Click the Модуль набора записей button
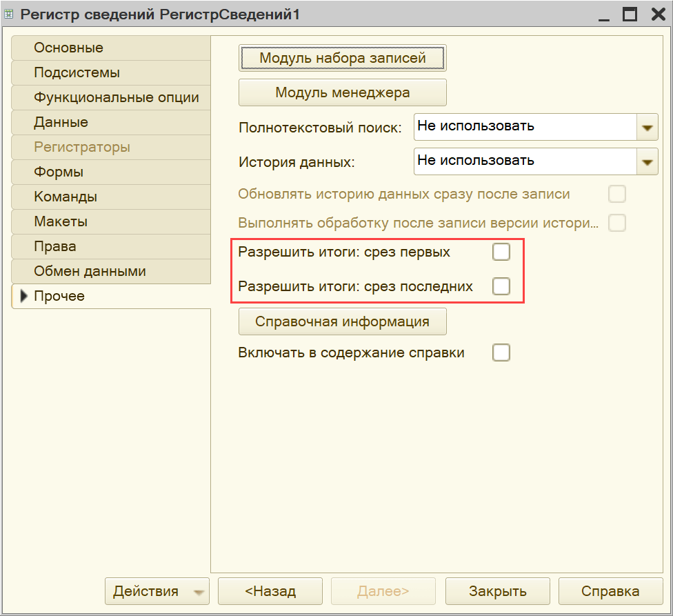This screenshot has width=673, height=616. [x=342, y=59]
